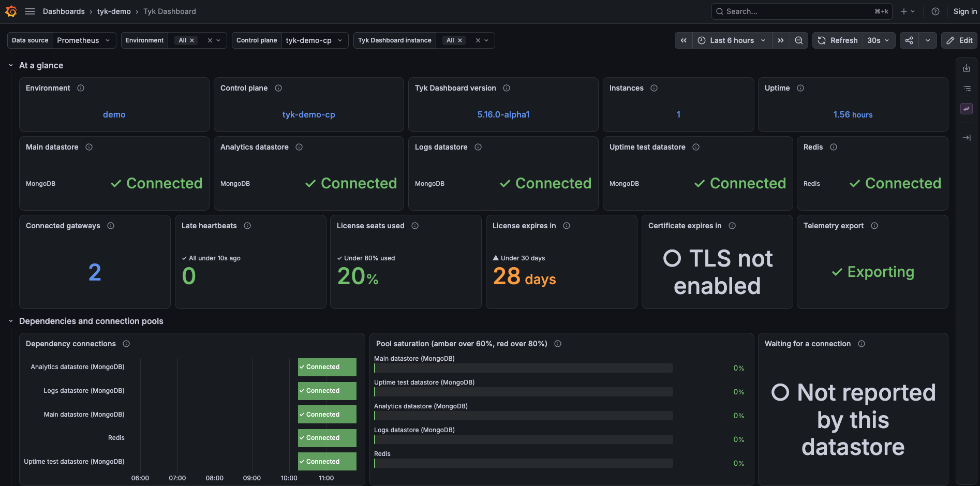Viewport: 980px width, 486px height.
Task: Open the Last 6 hours time picker
Action: pyautogui.click(x=732, y=40)
